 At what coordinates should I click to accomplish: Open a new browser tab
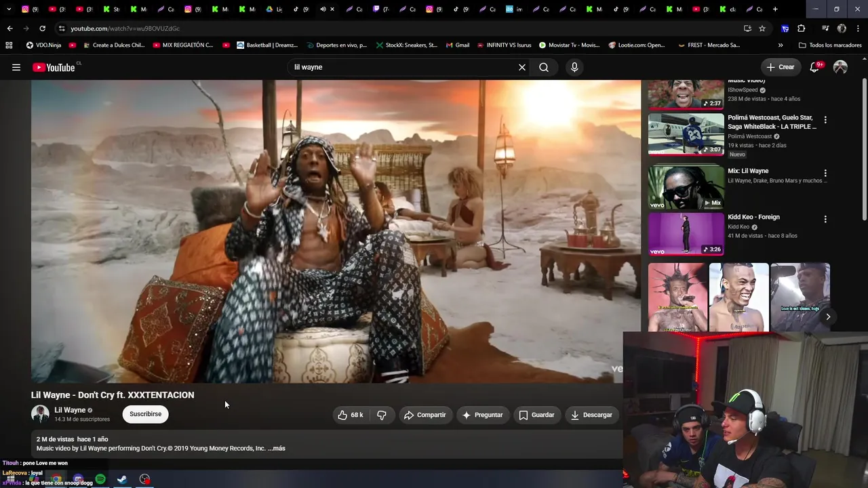[775, 9]
